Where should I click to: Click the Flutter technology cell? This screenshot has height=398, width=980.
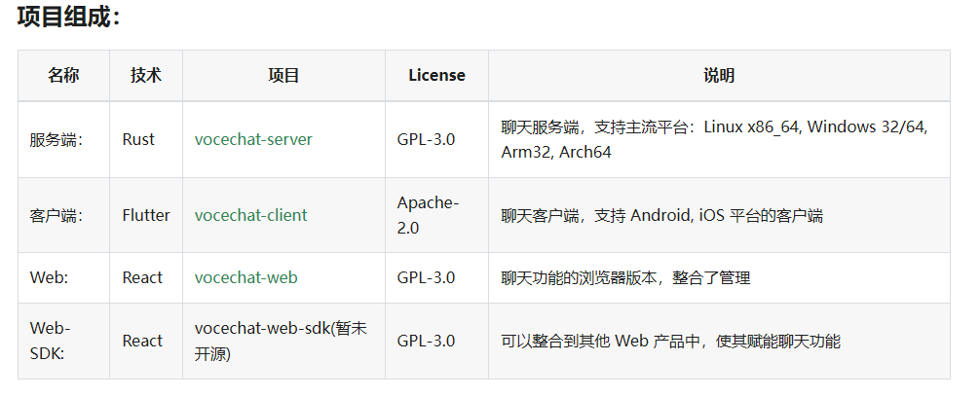coord(146,216)
